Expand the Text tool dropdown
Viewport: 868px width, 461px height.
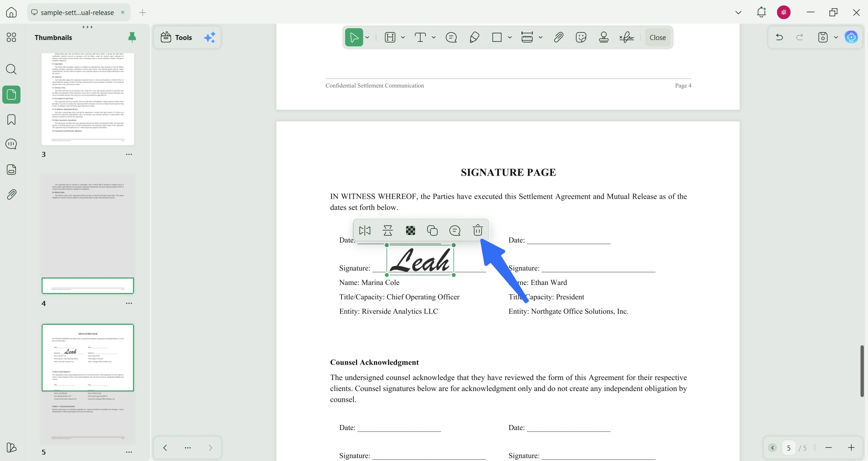click(x=434, y=37)
